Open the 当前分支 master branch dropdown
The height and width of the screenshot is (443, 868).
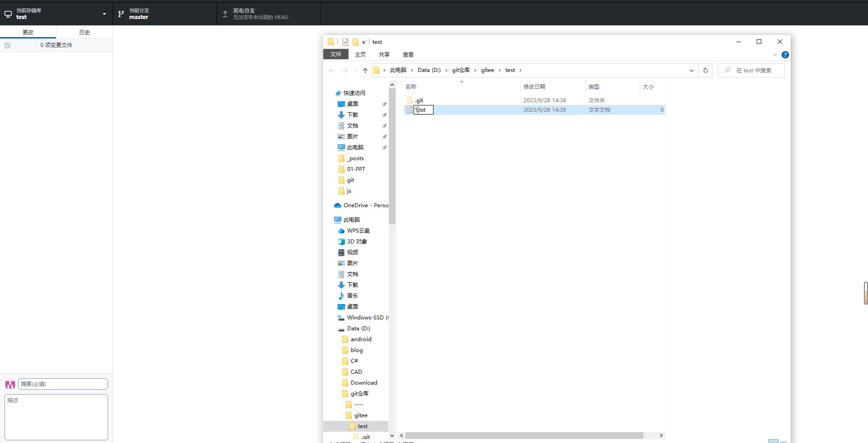click(165, 14)
